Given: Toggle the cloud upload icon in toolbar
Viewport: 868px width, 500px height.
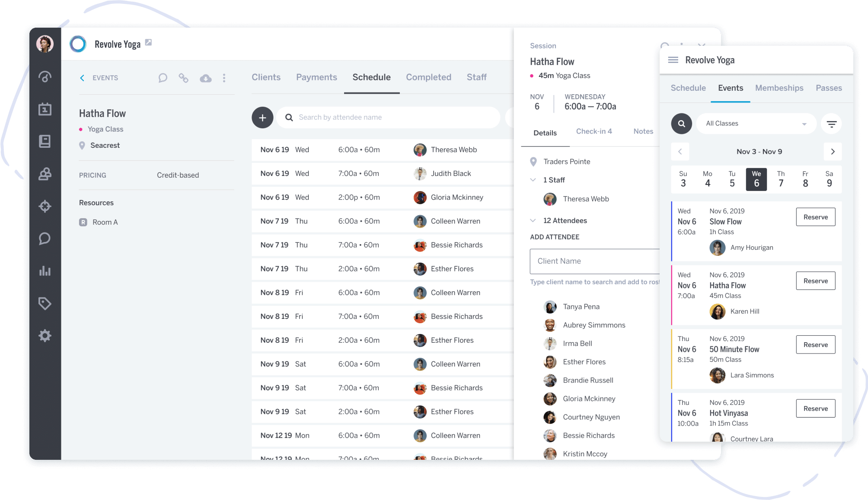Looking at the screenshot, I should [206, 77].
